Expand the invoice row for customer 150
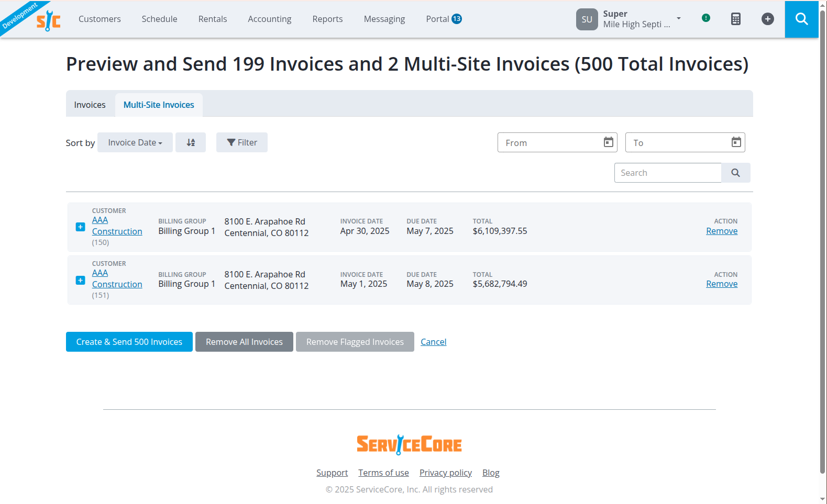 (x=81, y=227)
